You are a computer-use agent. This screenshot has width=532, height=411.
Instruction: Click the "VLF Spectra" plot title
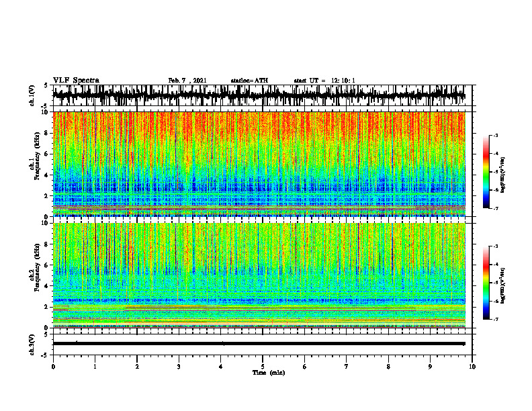(76, 81)
